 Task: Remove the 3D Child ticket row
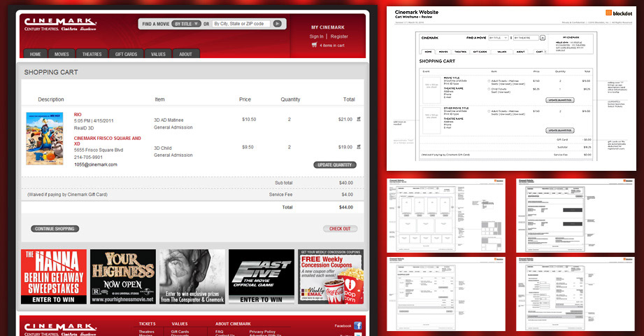pyautogui.click(x=359, y=147)
